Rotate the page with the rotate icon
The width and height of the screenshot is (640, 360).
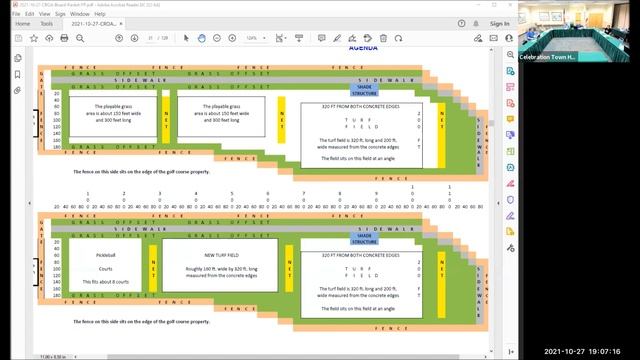pos(398,38)
